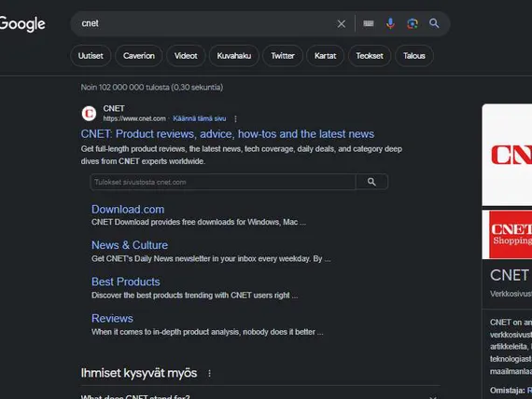Open the Download.com sitelink
Viewport: 532px width, 399px height.
pos(128,209)
